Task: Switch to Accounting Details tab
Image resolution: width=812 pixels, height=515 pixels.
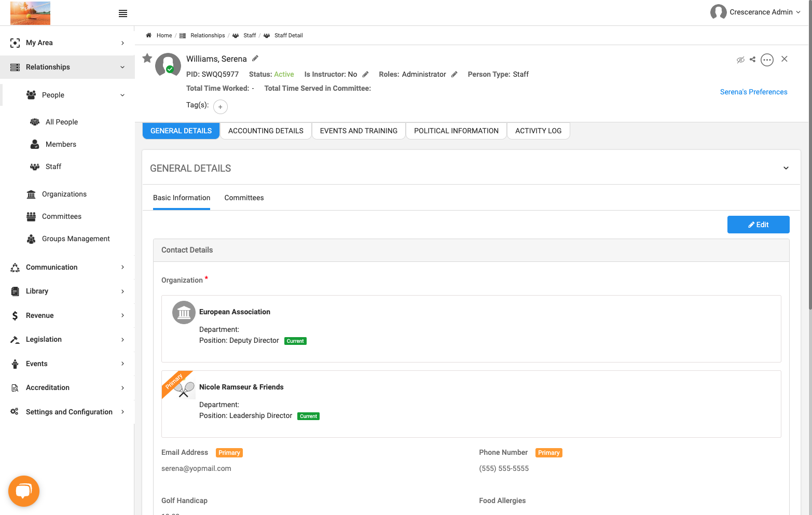Action: tap(266, 131)
